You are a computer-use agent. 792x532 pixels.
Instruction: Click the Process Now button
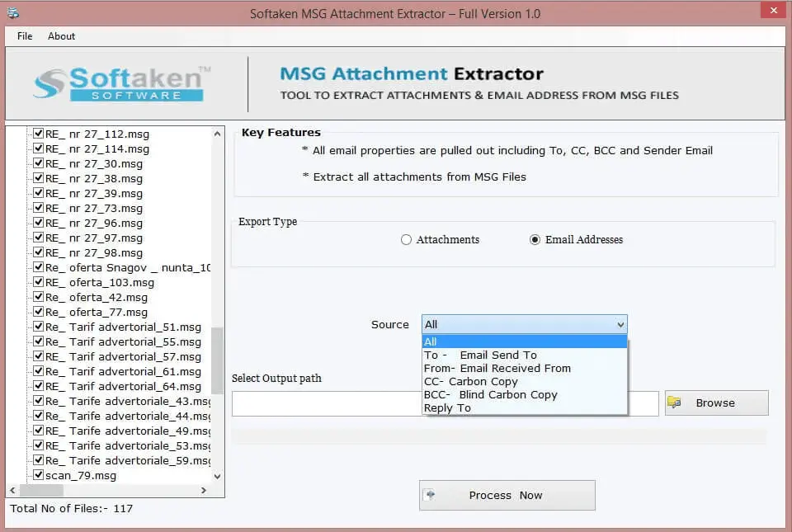507,495
